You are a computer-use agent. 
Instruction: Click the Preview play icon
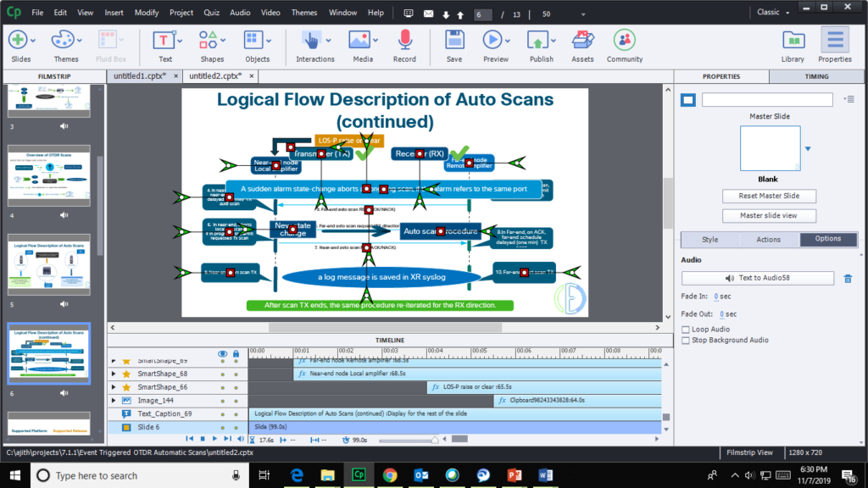(492, 41)
